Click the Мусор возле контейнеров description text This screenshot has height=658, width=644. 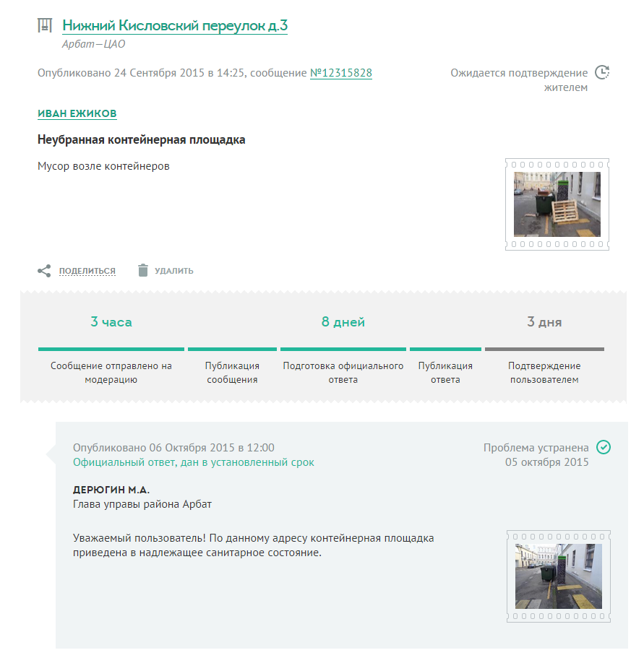pos(103,166)
